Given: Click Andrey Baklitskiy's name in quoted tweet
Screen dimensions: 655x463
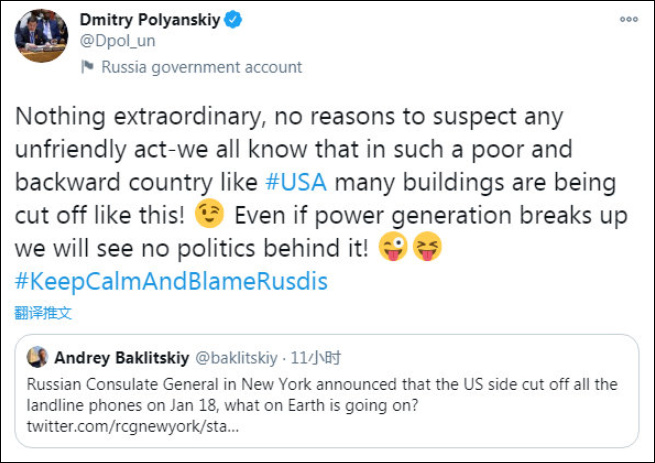Looking at the screenshot, I should click(117, 358).
